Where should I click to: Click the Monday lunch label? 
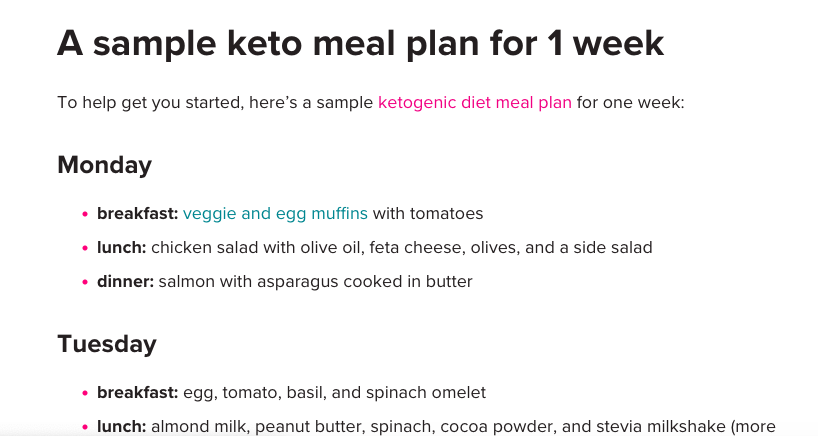[x=121, y=247]
